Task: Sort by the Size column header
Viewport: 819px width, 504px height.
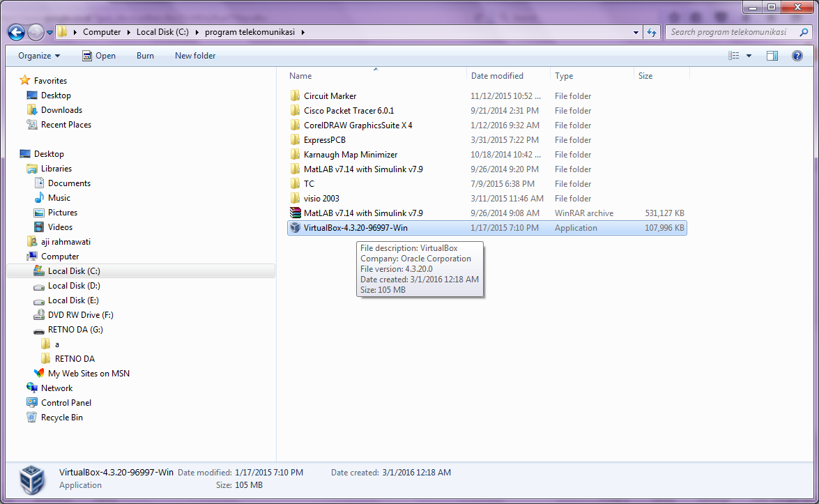Action: (645, 76)
